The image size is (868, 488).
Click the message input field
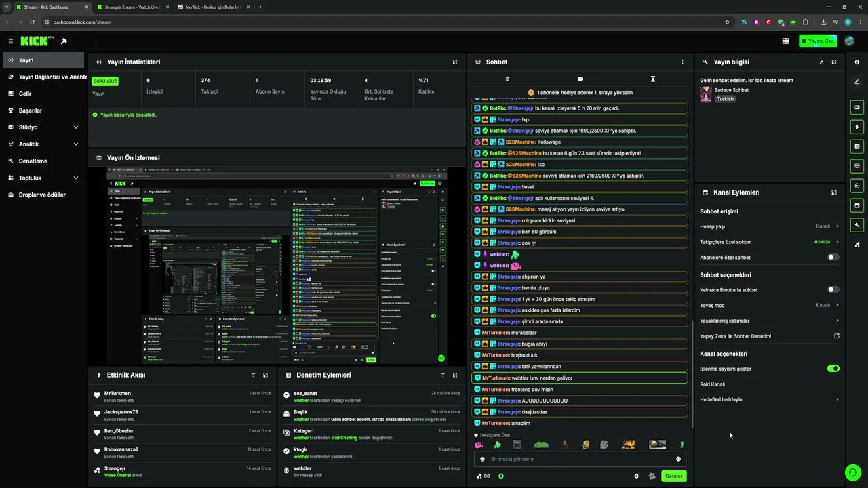(x=580, y=459)
